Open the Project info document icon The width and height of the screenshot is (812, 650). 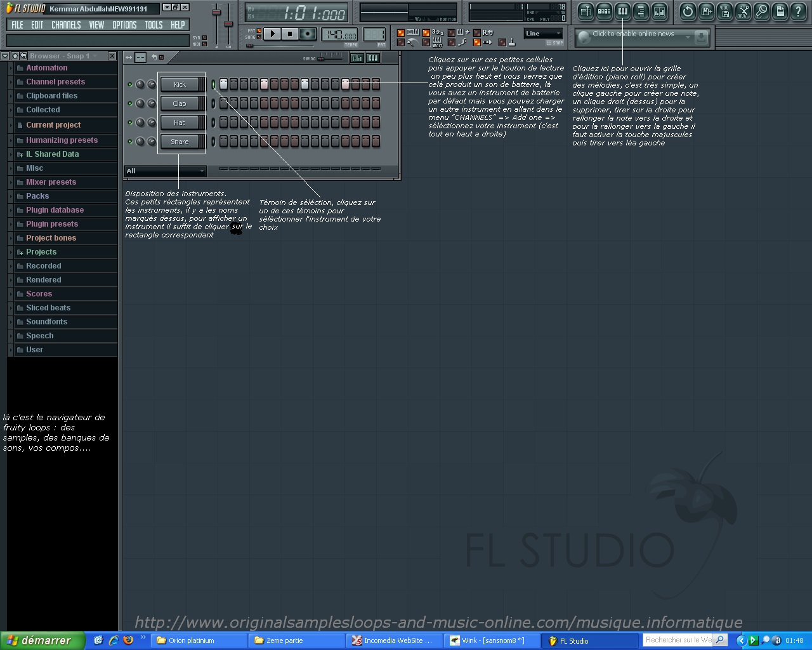[x=780, y=11]
